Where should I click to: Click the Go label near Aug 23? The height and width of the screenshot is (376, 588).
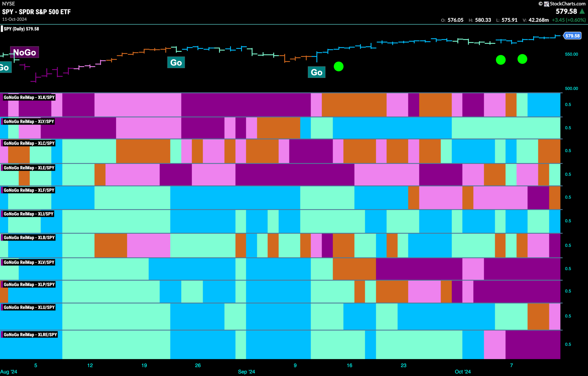tap(176, 62)
